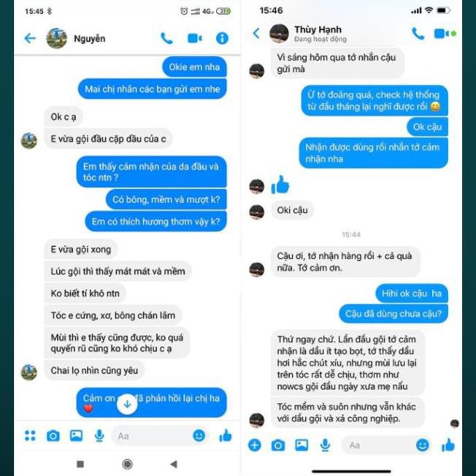Call Thùy Hạnh with phone icon
The width and height of the screenshot is (476, 476).
pos(418,34)
